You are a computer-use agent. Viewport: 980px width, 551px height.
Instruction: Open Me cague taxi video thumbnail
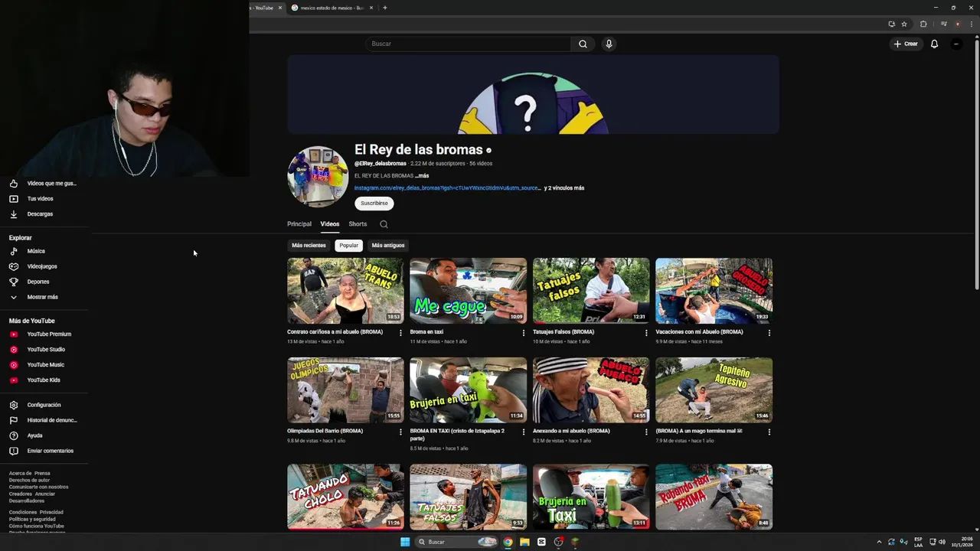point(468,291)
